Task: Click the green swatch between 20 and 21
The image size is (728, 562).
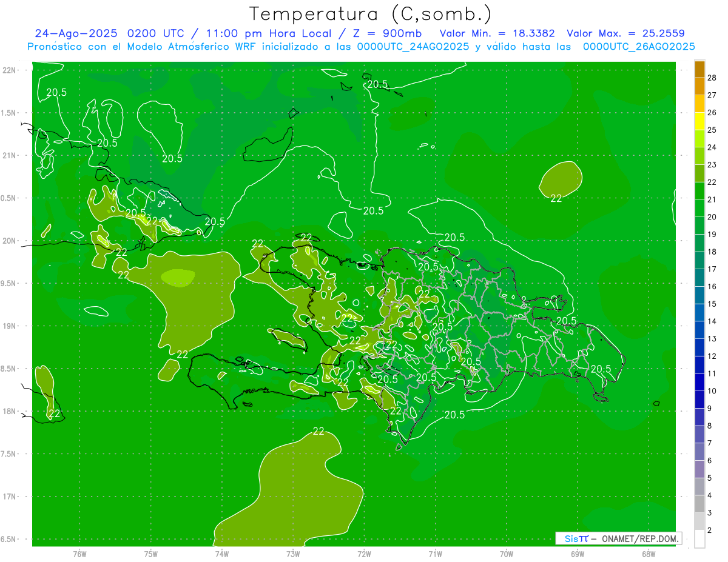Action: tap(699, 208)
